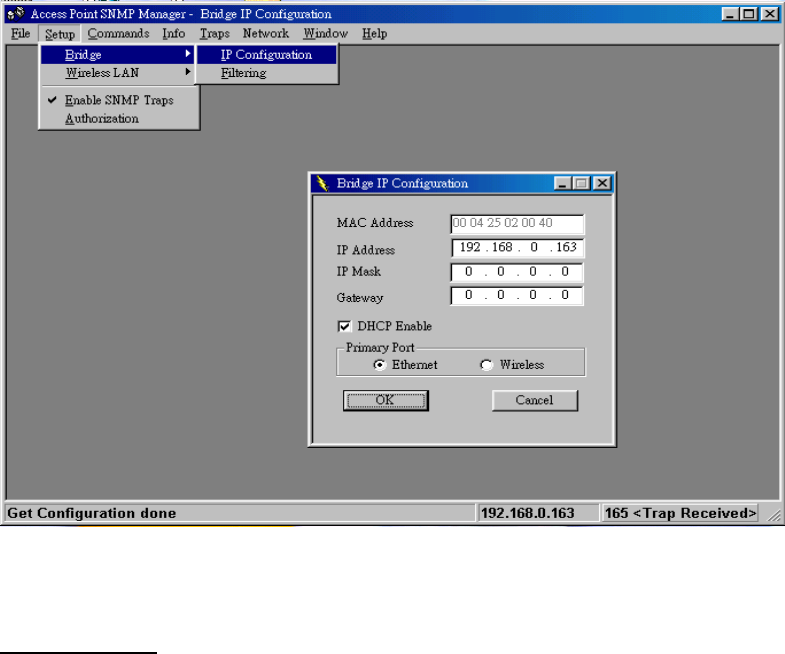Open the File menu
Image resolution: width=785 pixels, height=654 pixels.
(21, 34)
